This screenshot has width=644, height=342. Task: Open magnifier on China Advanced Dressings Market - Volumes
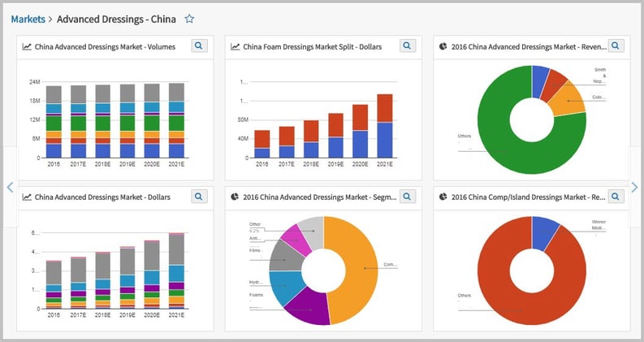[199, 46]
